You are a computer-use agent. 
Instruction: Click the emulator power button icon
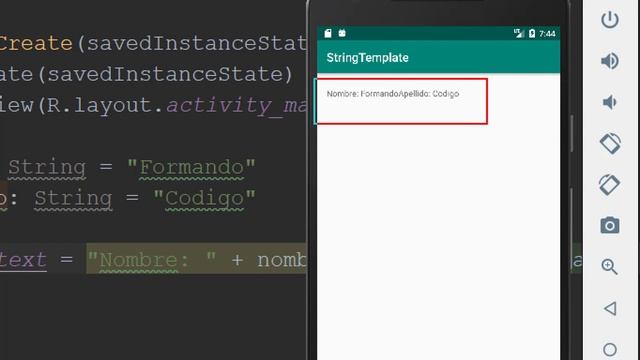[610, 20]
